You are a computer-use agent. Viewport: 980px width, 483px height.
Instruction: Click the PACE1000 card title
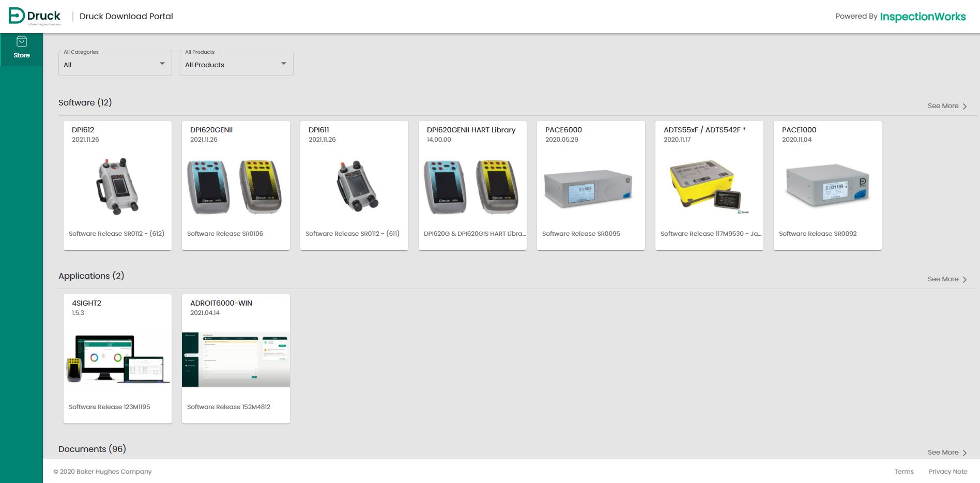[x=799, y=130]
